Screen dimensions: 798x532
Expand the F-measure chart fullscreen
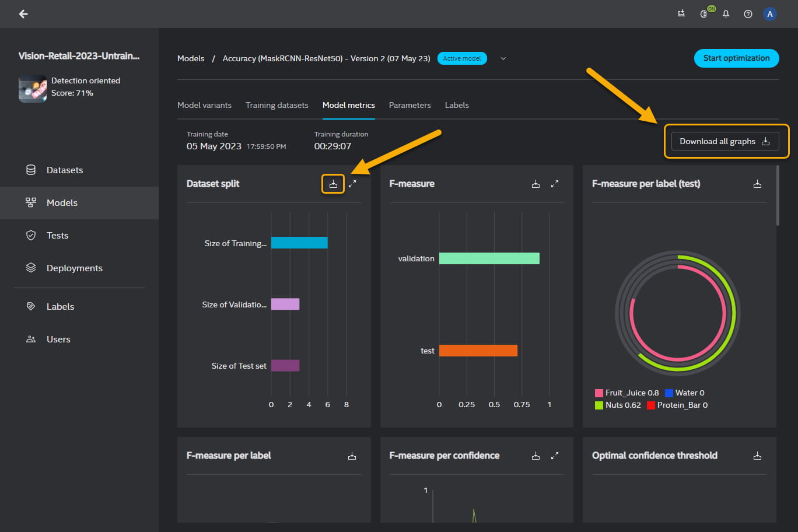click(x=555, y=184)
